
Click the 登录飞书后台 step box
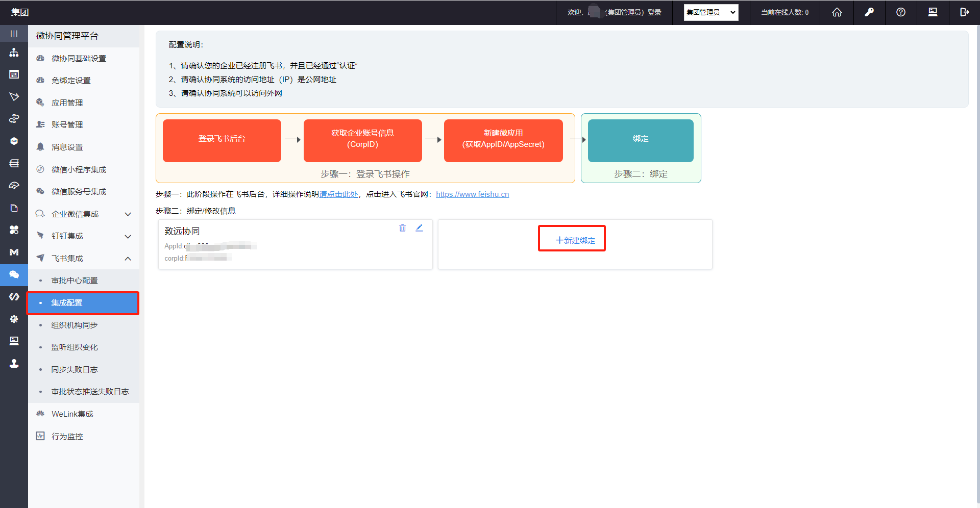(222, 141)
